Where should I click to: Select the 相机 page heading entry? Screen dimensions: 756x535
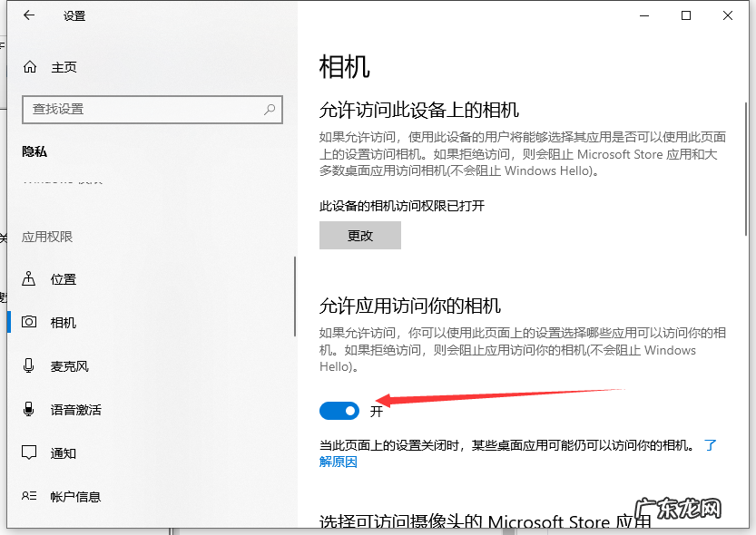click(x=62, y=322)
